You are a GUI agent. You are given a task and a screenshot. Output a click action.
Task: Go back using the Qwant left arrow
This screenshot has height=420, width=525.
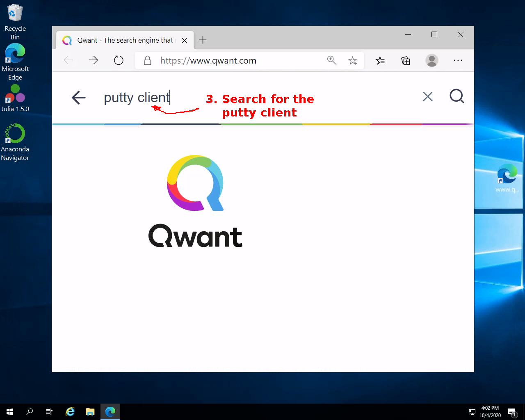pyautogui.click(x=78, y=98)
